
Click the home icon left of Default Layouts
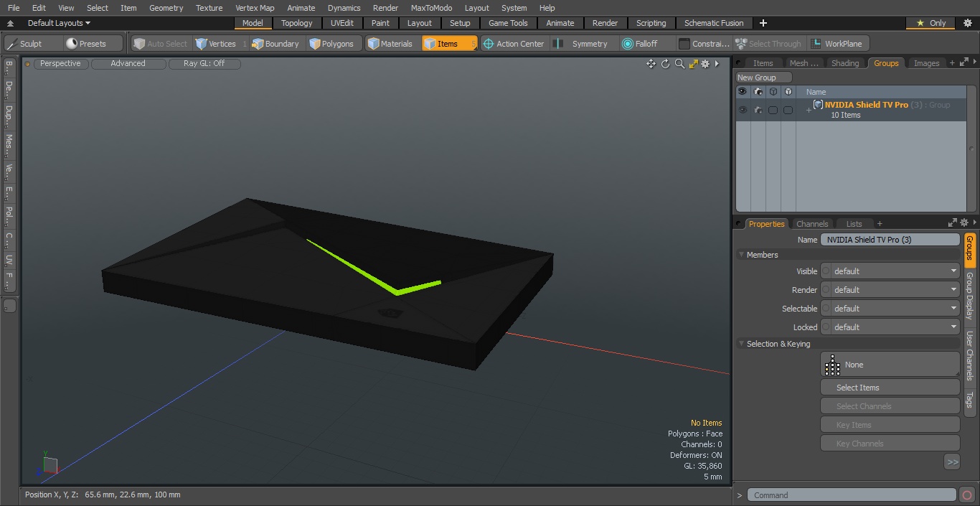tap(10, 23)
